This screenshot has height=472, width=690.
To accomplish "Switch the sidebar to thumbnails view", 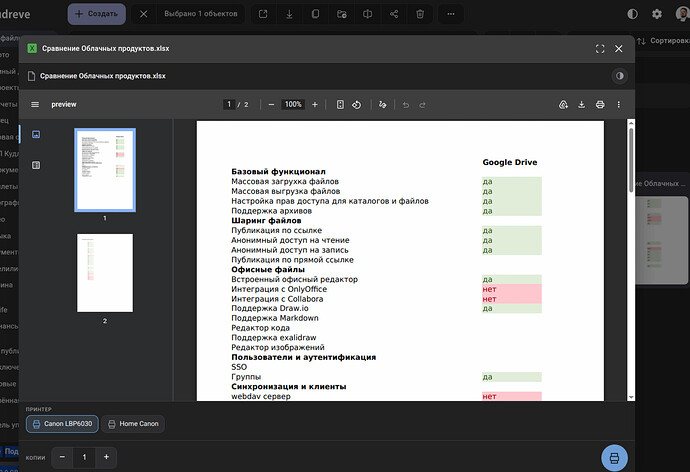I will coord(36,134).
